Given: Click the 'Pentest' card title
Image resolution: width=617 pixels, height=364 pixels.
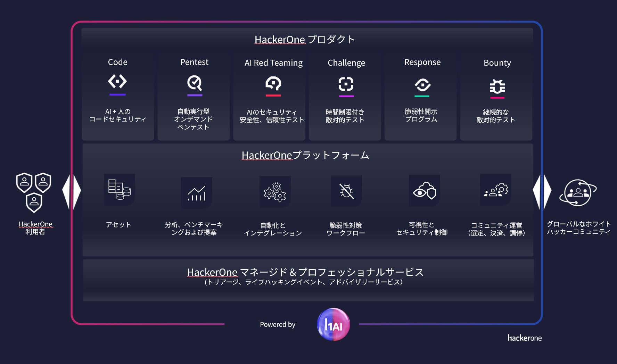Looking at the screenshot, I should point(194,62).
